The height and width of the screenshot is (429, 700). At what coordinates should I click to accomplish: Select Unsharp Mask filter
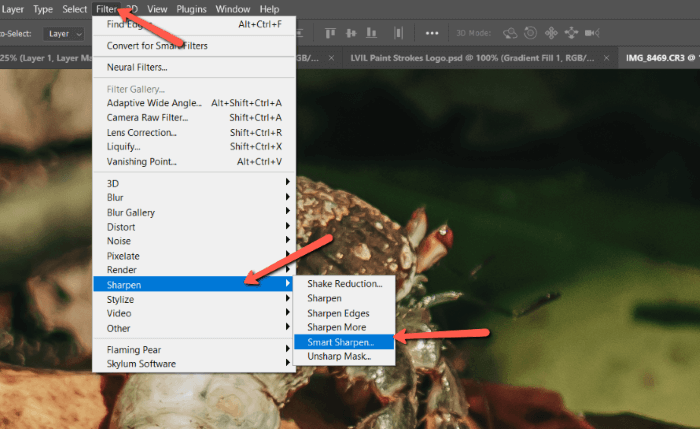pos(337,357)
